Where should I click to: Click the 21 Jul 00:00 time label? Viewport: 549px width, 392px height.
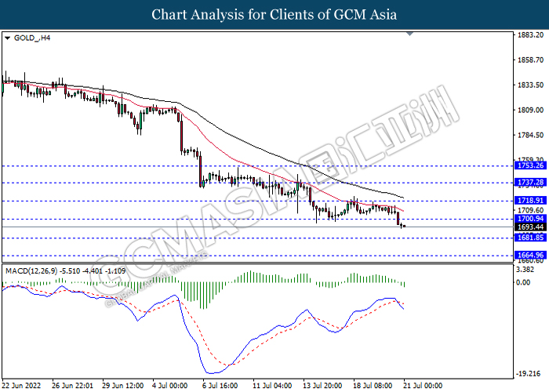[x=423, y=386]
